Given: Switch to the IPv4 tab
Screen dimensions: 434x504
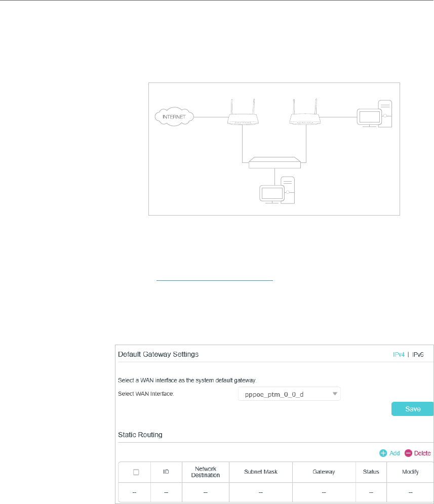Looking at the screenshot, I should point(399,355).
